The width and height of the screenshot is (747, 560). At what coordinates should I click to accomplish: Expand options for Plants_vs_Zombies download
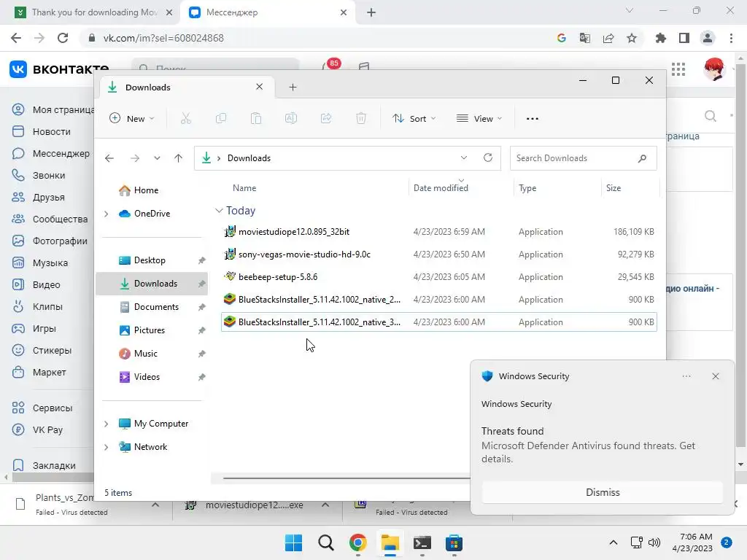pos(155,505)
